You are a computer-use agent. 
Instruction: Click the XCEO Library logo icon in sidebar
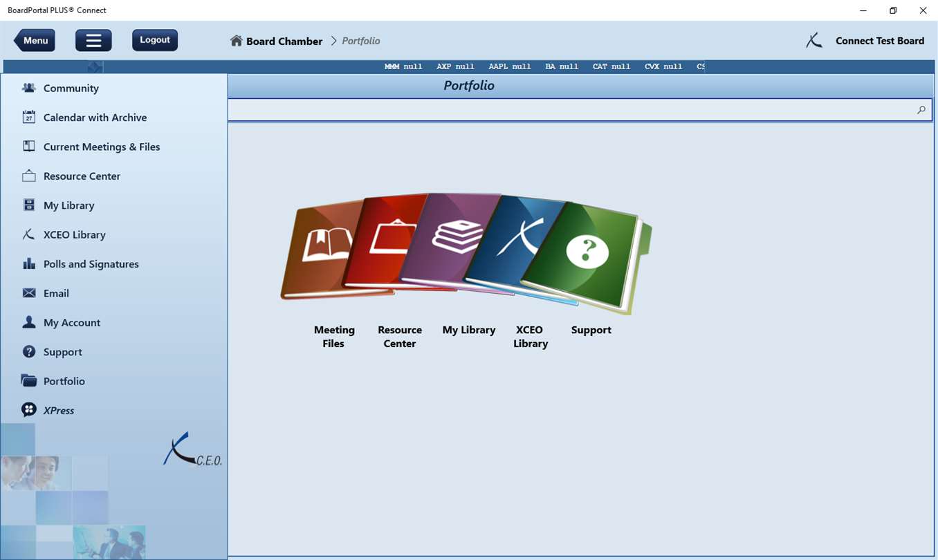29,234
